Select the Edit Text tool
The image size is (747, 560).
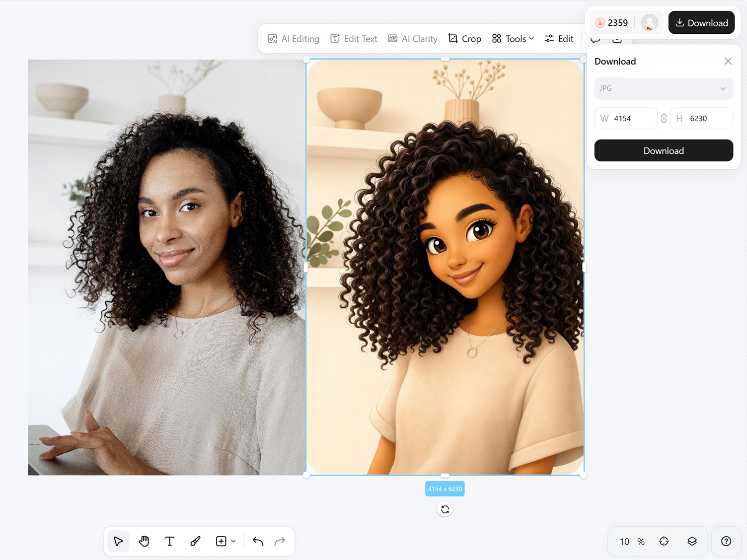pos(354,39)
